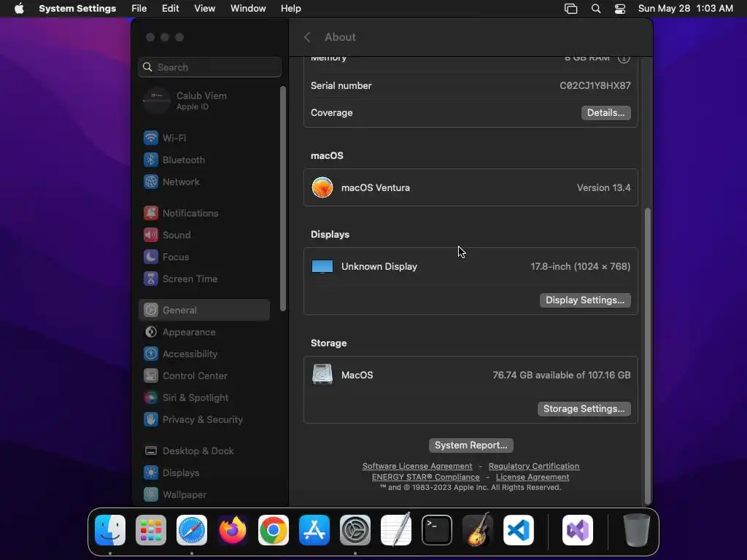747x560 pixels.
Task: Go back using the About chevron
Action: click(x=308, y=37)
